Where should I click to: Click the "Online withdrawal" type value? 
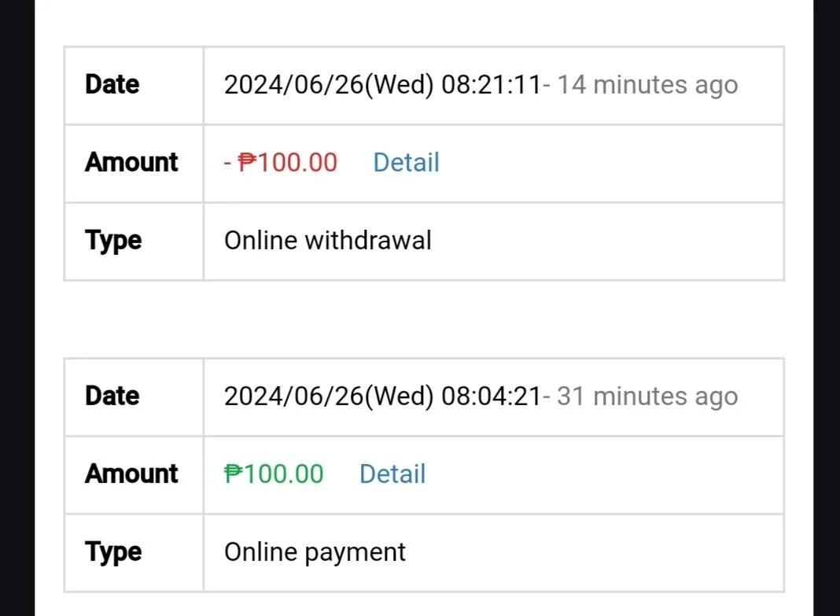328,241
